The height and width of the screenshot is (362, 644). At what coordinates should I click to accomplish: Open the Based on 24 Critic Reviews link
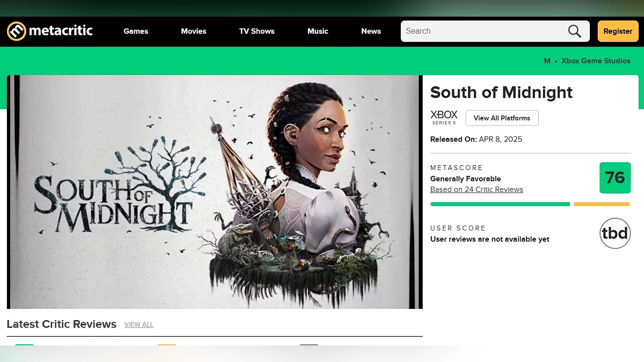point(477,189)
